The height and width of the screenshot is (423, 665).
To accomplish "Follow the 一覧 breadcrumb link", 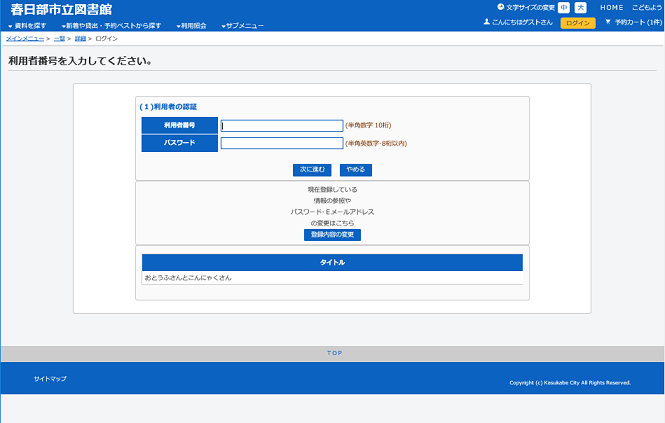I will (59, 39).
